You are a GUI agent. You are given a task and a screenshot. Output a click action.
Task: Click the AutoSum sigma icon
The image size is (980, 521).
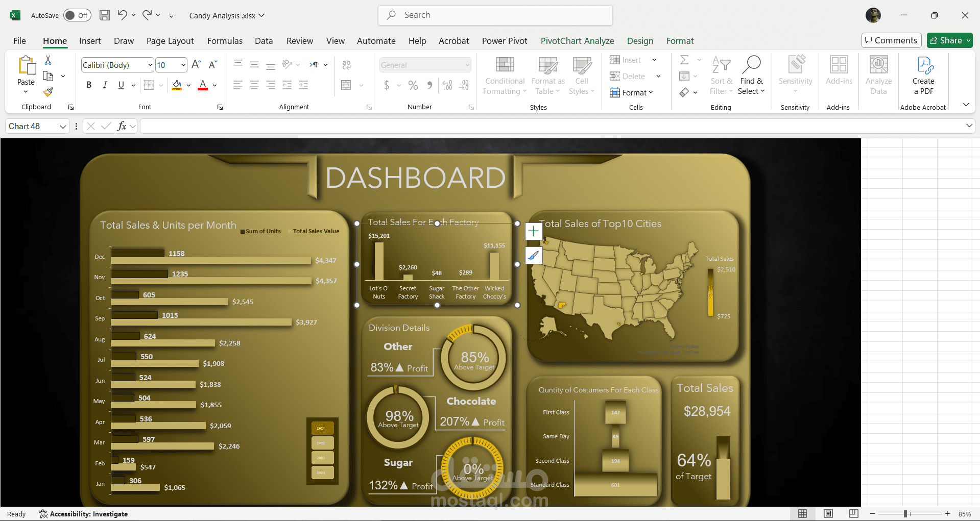pos(685,60)
